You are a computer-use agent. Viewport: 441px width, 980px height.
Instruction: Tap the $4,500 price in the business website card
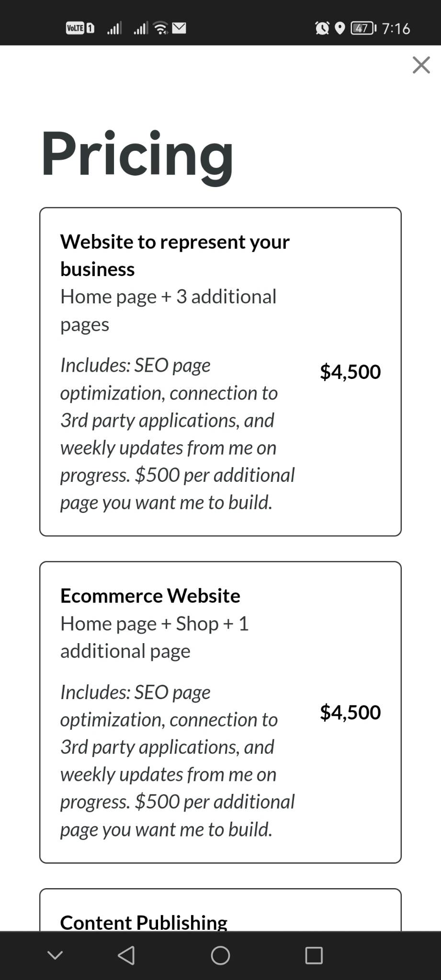350,372
